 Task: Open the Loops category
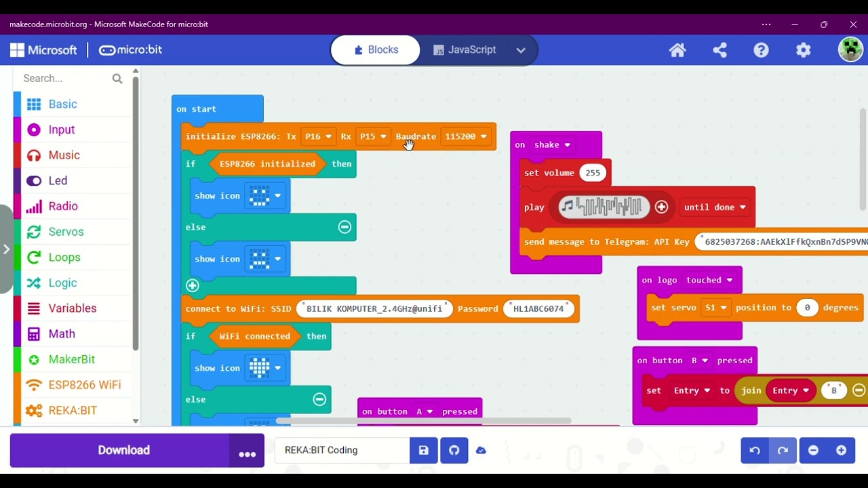click(73, 258)
